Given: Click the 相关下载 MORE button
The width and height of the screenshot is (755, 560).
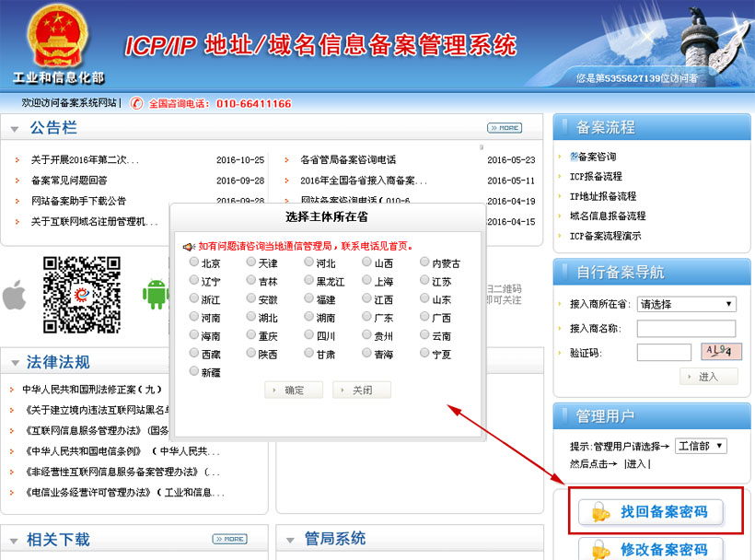Looking at the screenshot, I should pyautogui.click(x=229, y=539).
